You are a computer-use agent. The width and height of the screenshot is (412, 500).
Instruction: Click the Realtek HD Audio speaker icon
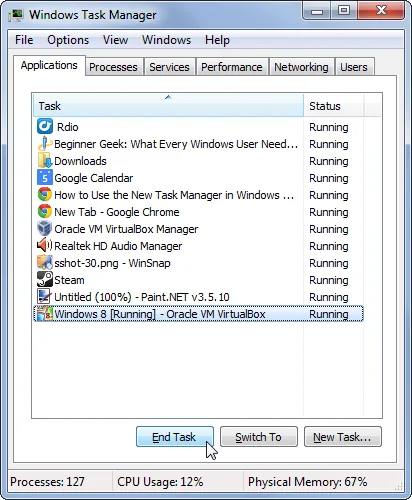point(45,246)
